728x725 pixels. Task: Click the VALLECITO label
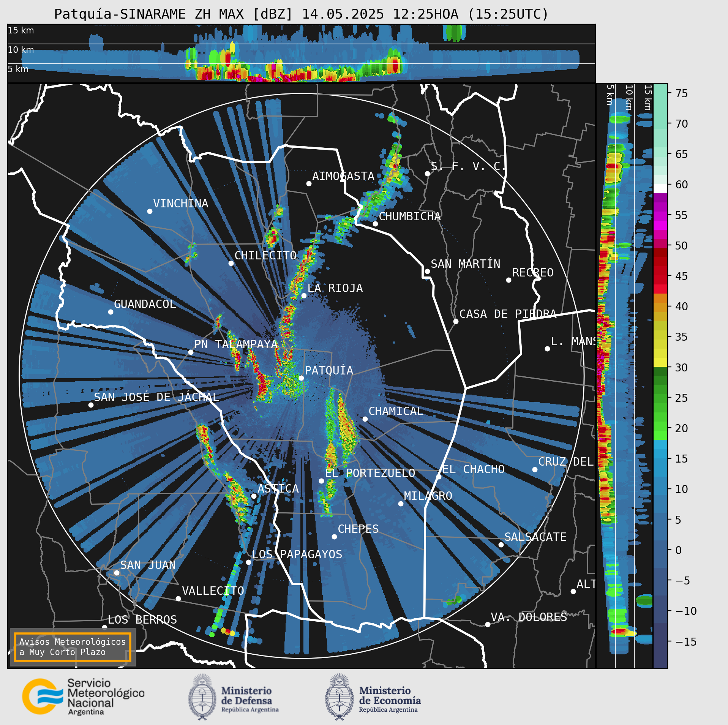[213, 591]
